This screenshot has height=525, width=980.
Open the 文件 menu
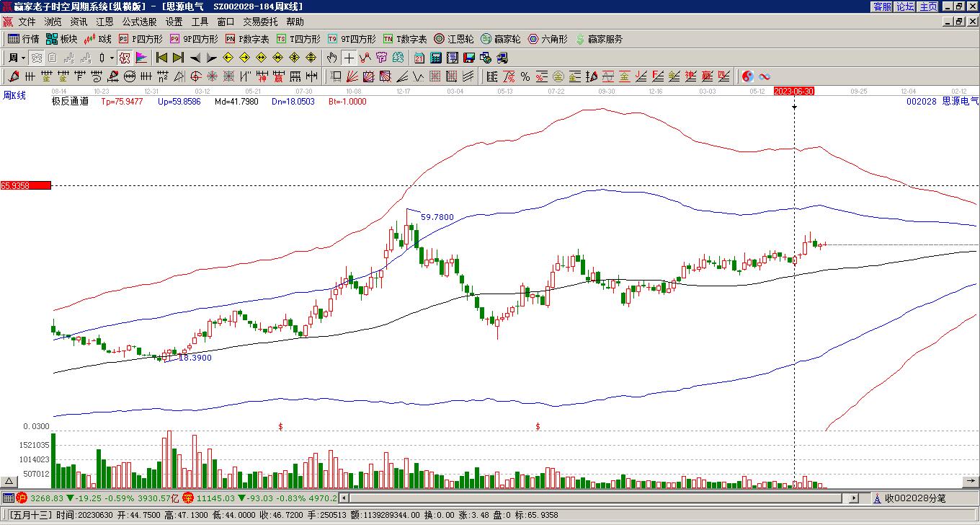point(27,22)
